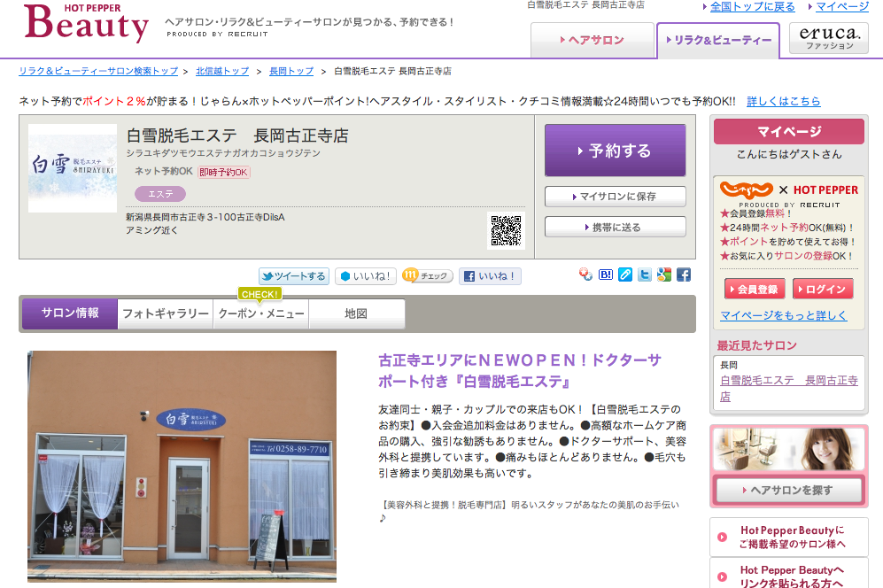
Task: Switch to the 地図 tab
Action: pyautogui.click(x=356, y=313)
